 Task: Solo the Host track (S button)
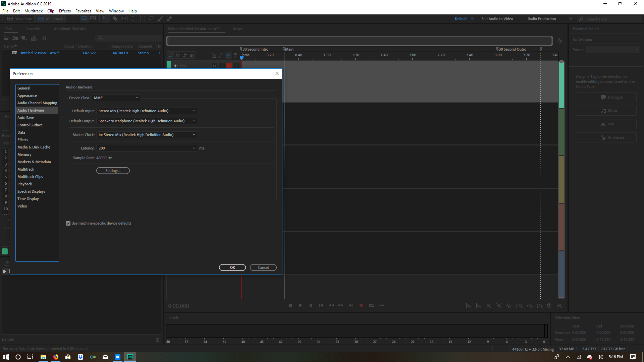pyautogui.click(x=222, y=66)
